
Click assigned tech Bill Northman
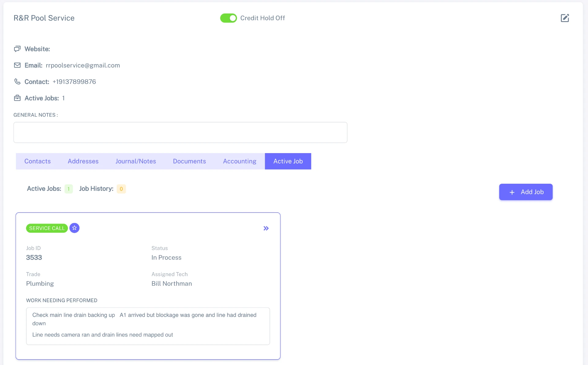click(171, 284)
